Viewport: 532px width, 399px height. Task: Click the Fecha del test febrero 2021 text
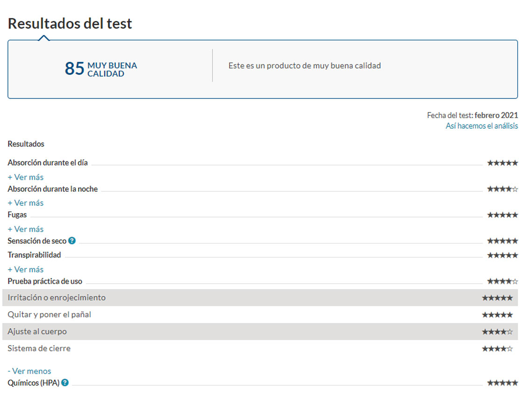click(472, 115)
